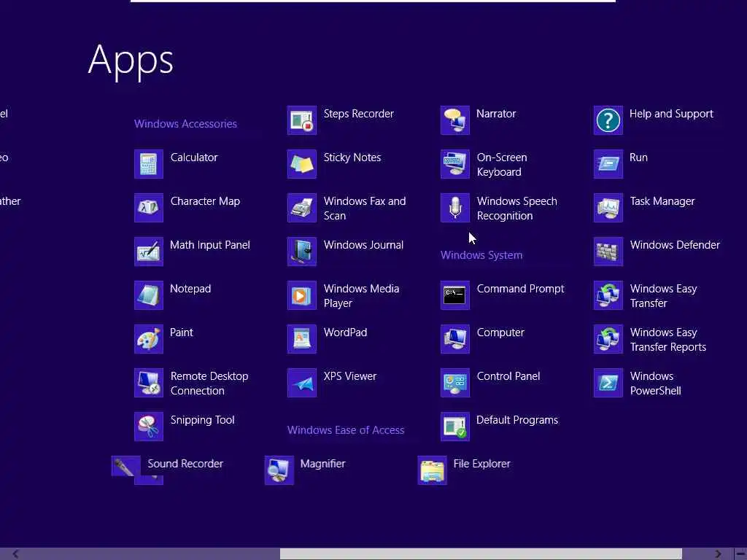Screen dimensions: 747x560
Task: Click Help and Support question mark icon
Action: pos(608,120)
